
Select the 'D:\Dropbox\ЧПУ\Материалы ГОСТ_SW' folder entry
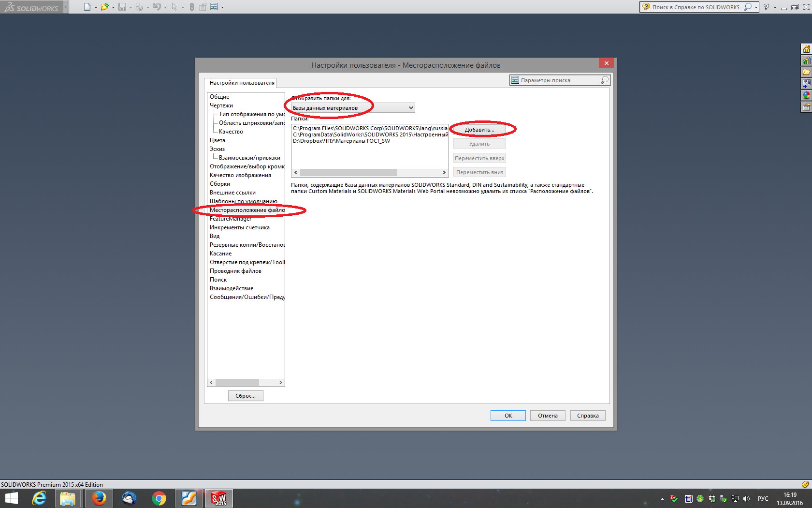(x=341, y=141)
